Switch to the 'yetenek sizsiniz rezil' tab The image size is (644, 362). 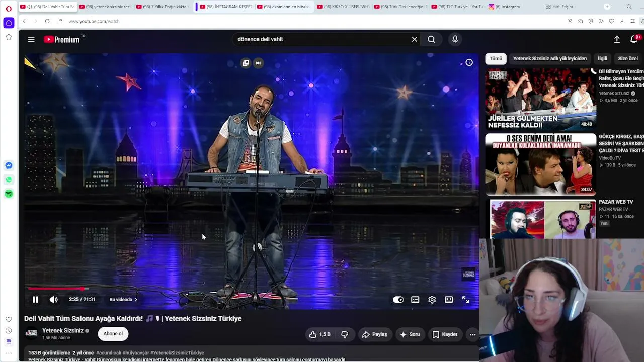click(x=106, y=7)
